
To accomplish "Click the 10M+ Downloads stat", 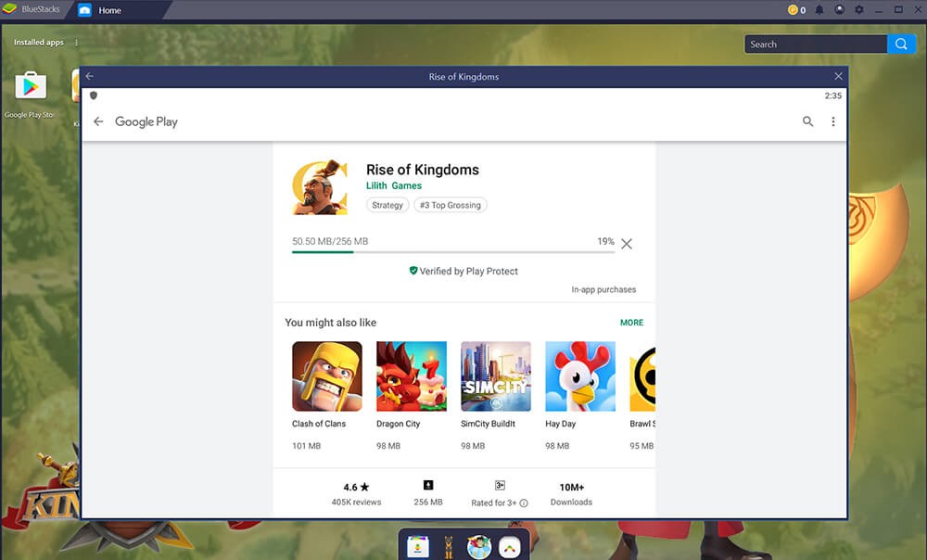I will [571, 494].
